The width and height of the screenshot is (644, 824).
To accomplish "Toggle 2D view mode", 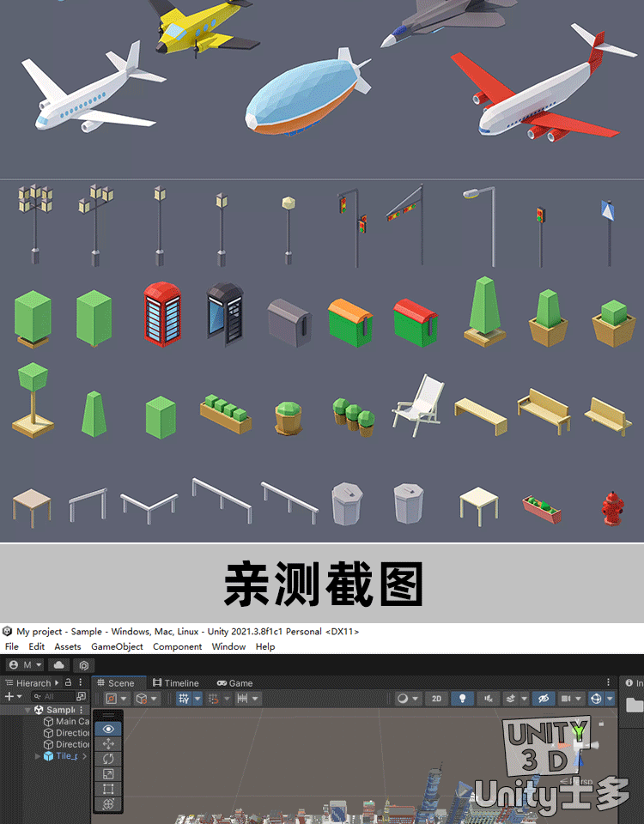I will click(x=436, y=699).
